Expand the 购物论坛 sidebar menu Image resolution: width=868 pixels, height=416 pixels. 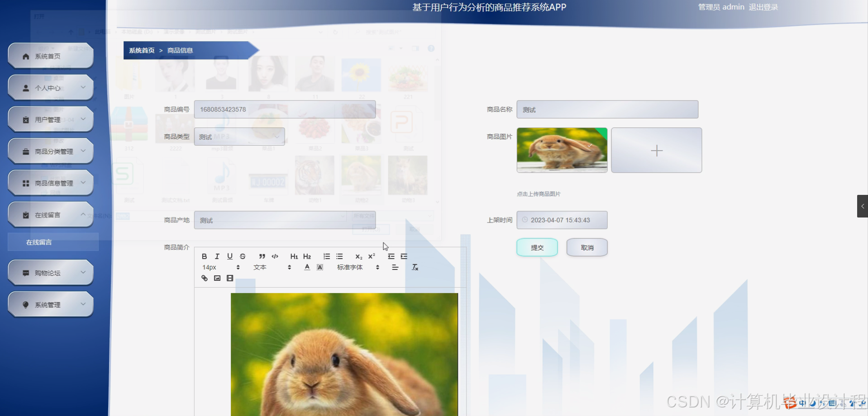coord(51,273)
